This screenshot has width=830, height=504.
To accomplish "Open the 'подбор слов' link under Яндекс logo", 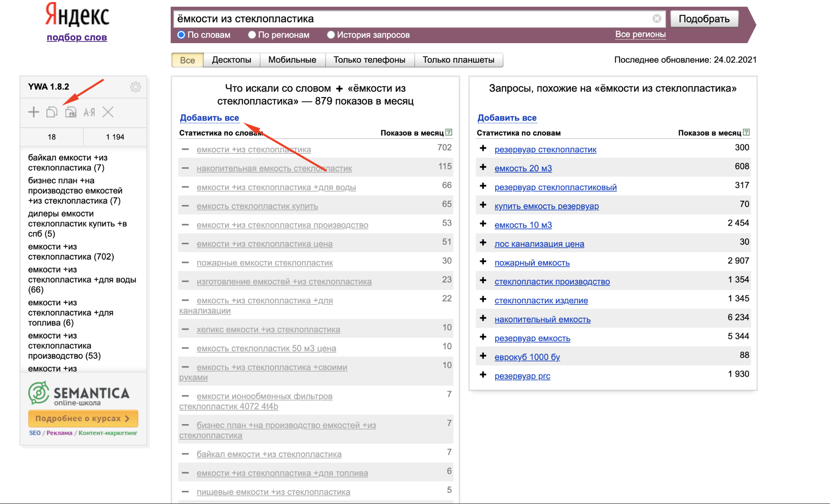I will point(77,37).
